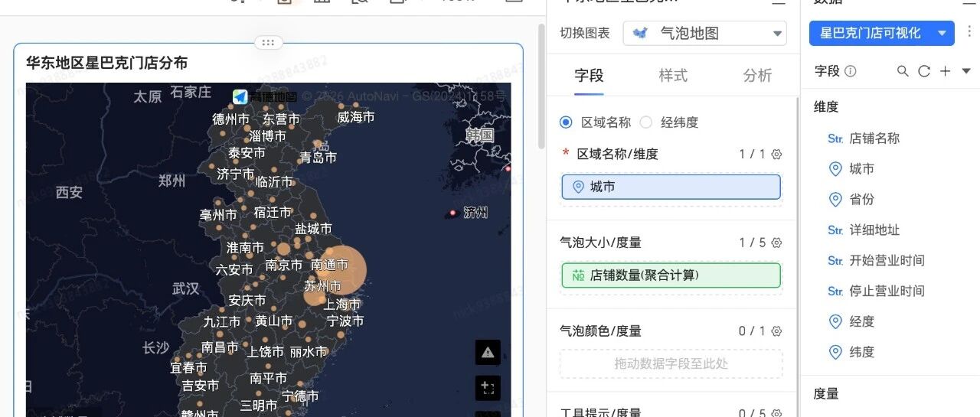Open settings gear for 区域名称/维度
The height and width of the screenshot is (417, 980).
point(776,155)
